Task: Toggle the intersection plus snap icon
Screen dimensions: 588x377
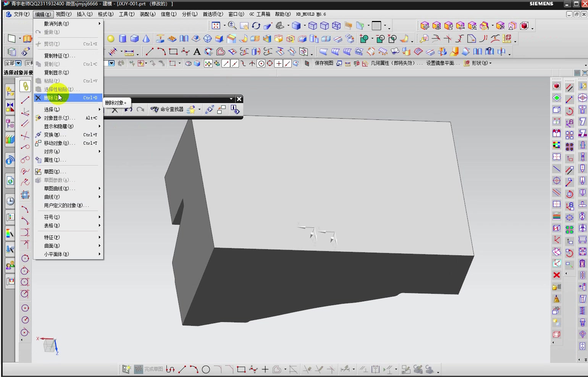Action: (x=279, y=63)
